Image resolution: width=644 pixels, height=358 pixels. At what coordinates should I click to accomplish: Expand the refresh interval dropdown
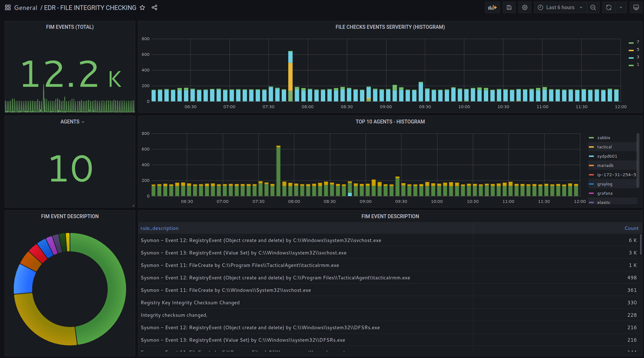point(621,8)
